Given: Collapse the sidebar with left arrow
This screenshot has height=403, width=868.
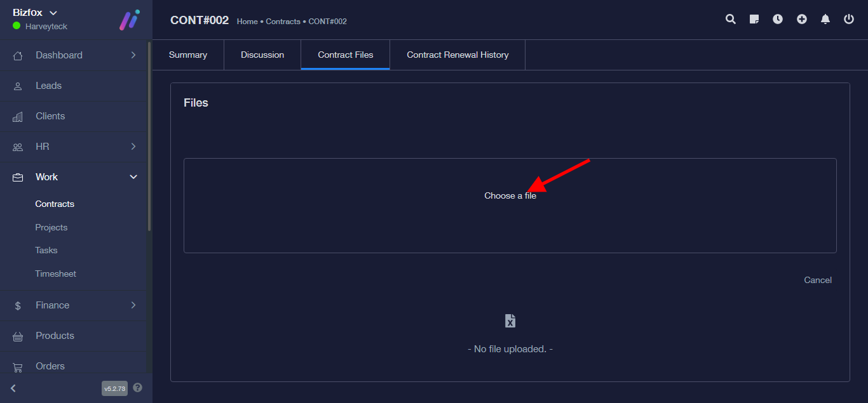Looking at the screenshot, I should click(13, 388).
